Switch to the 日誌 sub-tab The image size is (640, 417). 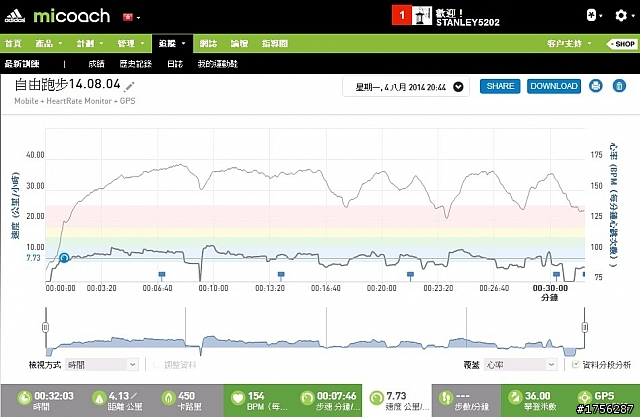(175, 64)
